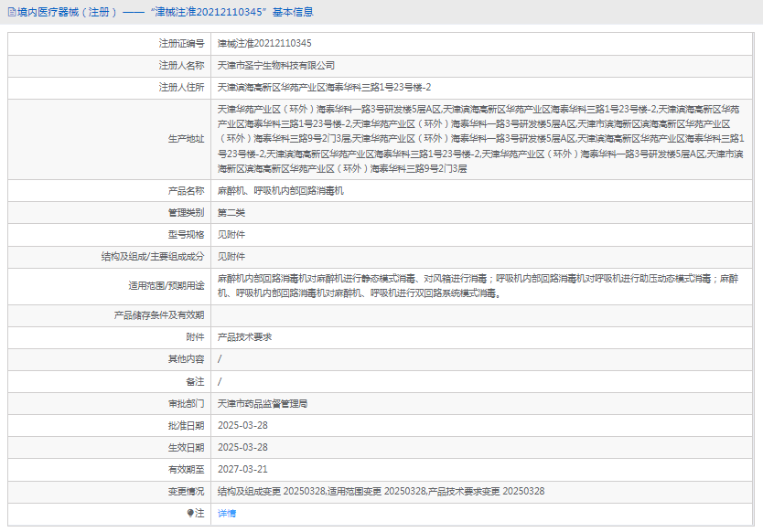
Task: Click registrant name 天津市圣宁生物科技有限公司
Action: click(x=276, y=65)
